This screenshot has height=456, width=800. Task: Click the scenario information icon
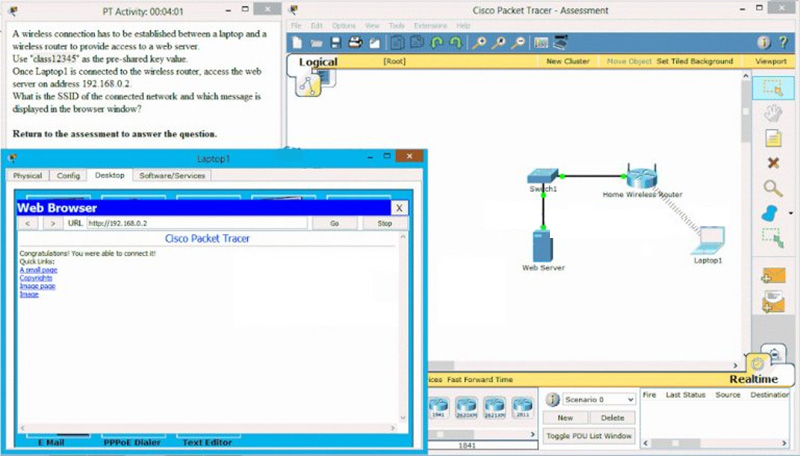(x=552, y=399)
